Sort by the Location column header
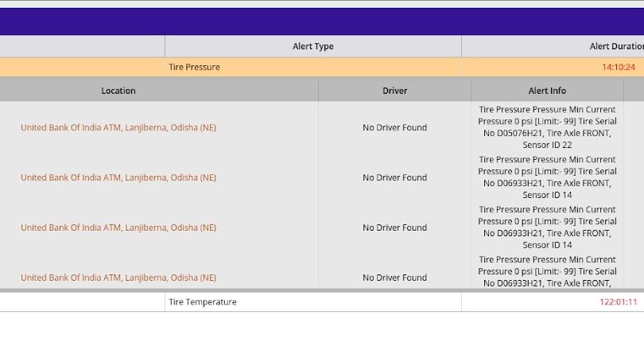The height and width of the screenshot is (346, 644). (x=118, y=91)
